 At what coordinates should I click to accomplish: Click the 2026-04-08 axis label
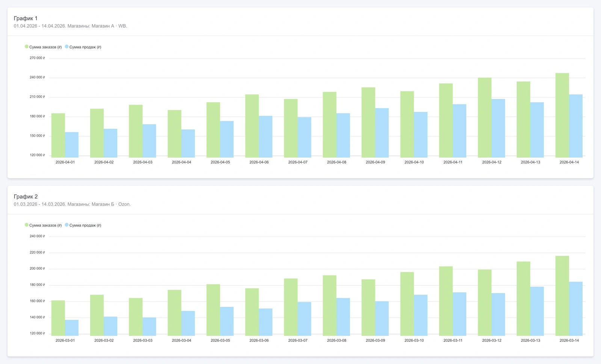coord(337,162)
